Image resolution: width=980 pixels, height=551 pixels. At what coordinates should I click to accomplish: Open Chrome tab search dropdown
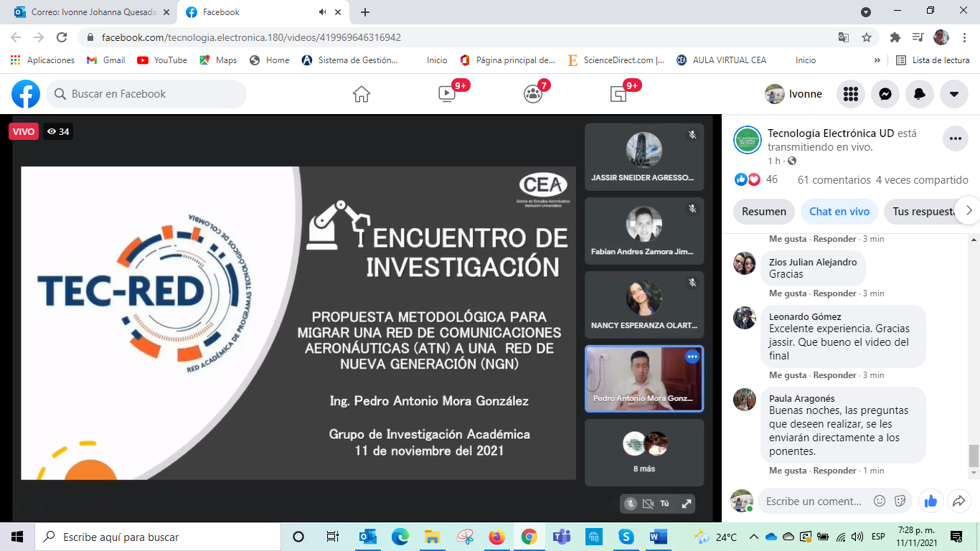(866, 11)
